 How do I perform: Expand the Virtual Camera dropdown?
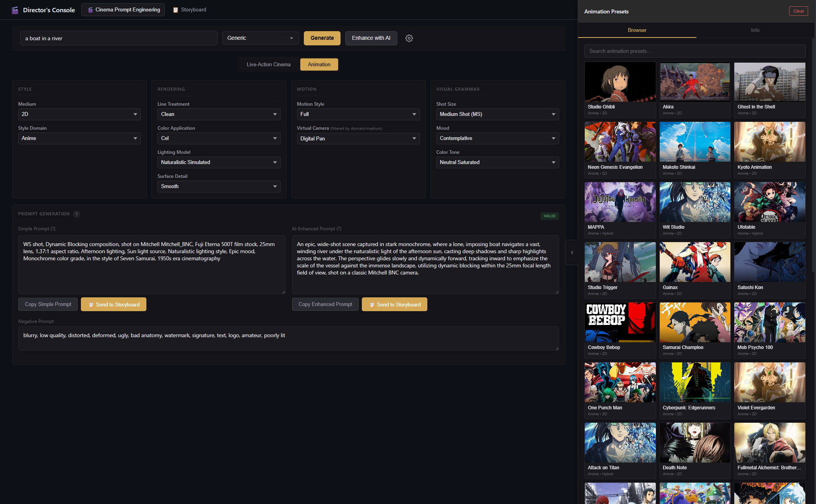click(358, 139)
